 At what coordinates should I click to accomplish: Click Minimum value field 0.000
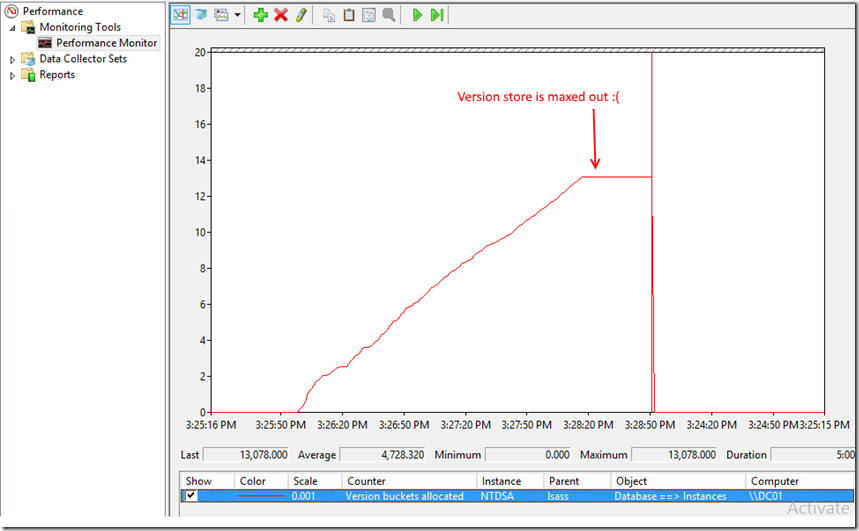click(528, 455)
